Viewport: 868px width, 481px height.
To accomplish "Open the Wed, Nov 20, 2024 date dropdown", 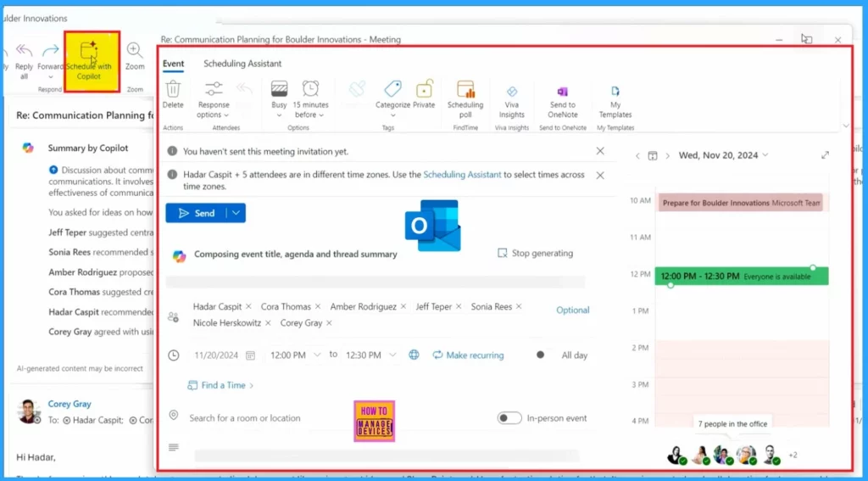I will (x=724, y=155).
